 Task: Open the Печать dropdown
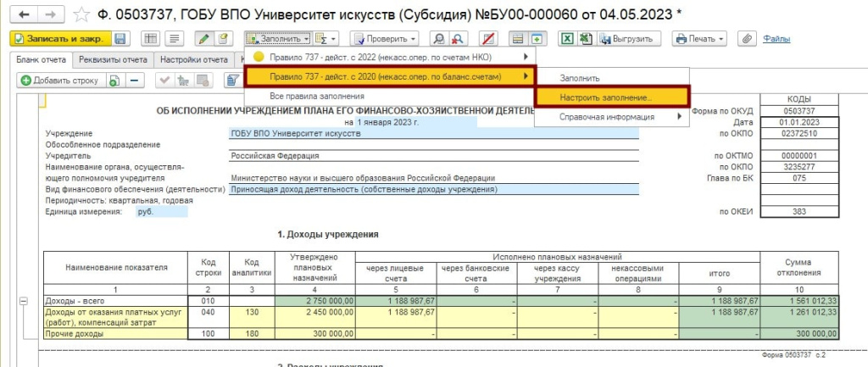[x=700, y=39]
